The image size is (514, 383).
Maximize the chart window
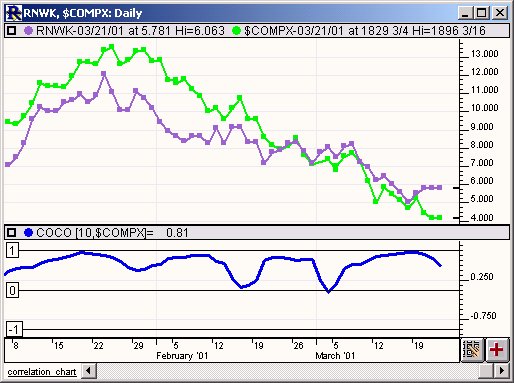point(482,13)
